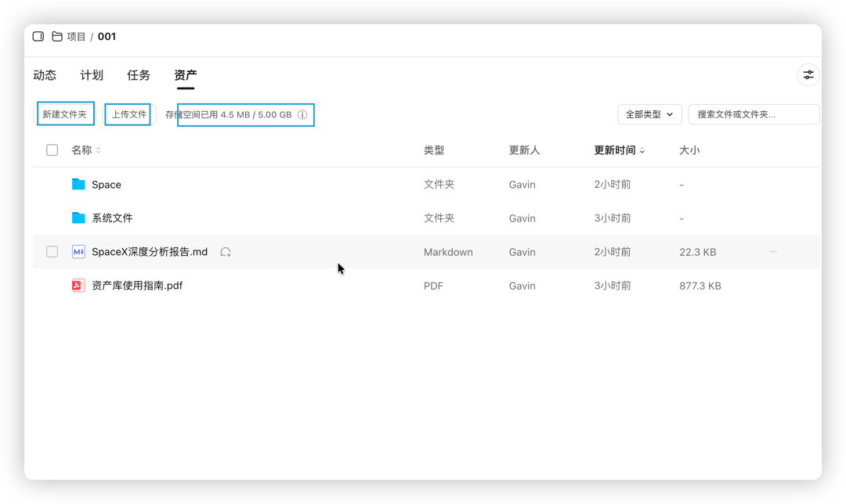Sort by 名称 column arrows
The image size is (846, 504).
click(98, 149)
